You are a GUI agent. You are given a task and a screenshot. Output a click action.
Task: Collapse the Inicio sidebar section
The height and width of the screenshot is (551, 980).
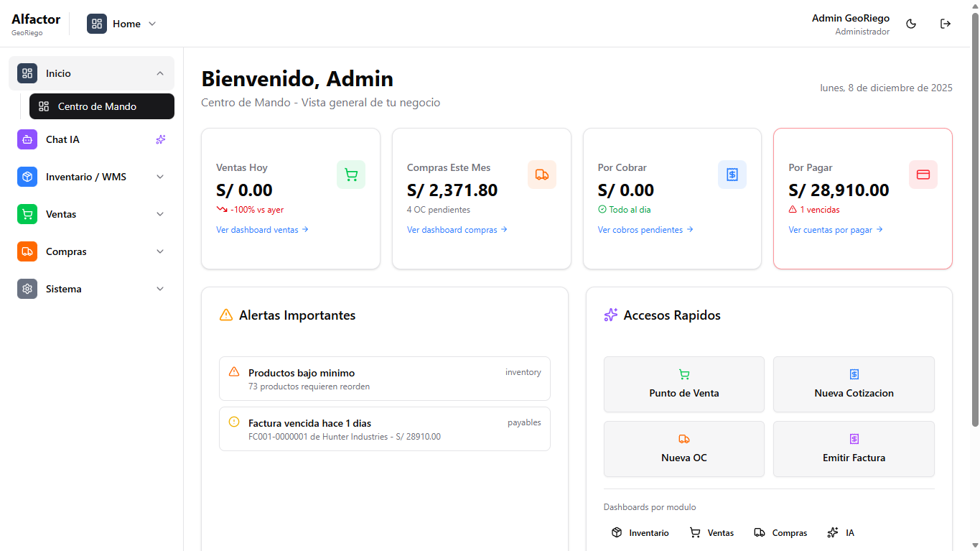click(x=160, y=73)
